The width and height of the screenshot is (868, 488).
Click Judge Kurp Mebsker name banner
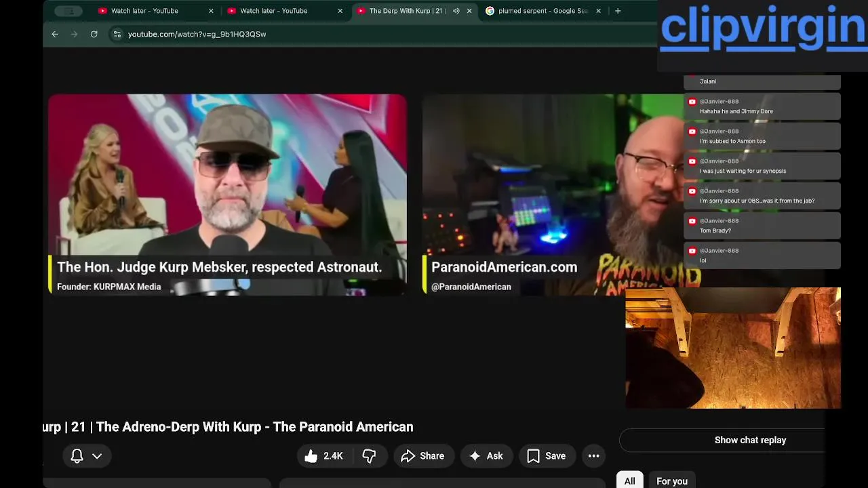pyautogui.click(x=220, y=267)
